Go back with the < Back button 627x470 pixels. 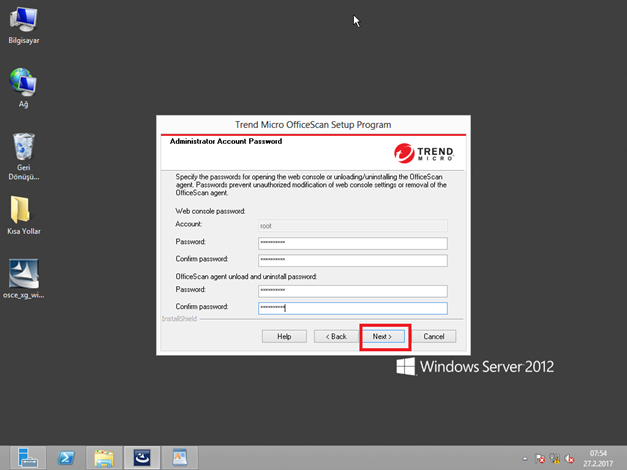pyautogui.click(x=336, y=336)
